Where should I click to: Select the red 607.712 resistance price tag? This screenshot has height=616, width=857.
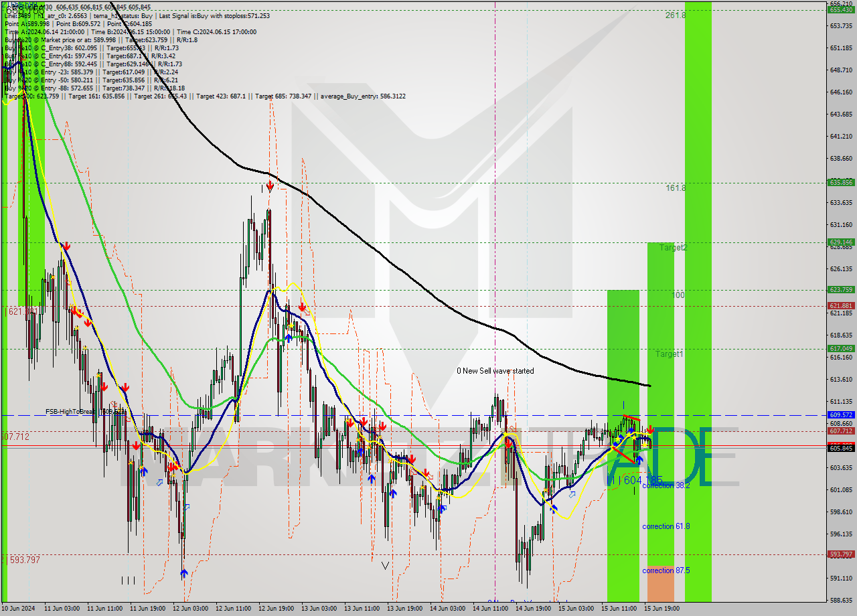pyautogui.click(x=841, y=433)
